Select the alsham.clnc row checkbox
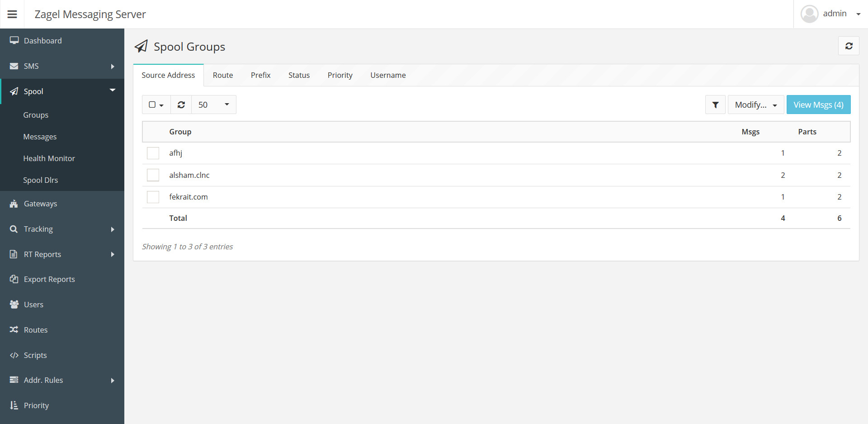Viewport: 868px width, 424px height. [153, 175]
